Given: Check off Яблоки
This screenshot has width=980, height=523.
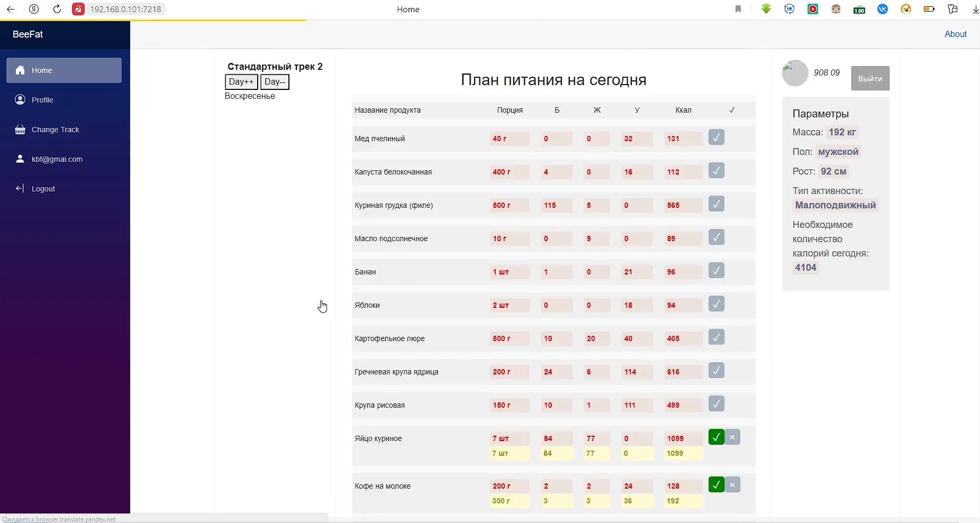Looking at the screenshot, I should click(x=716, y=304).
